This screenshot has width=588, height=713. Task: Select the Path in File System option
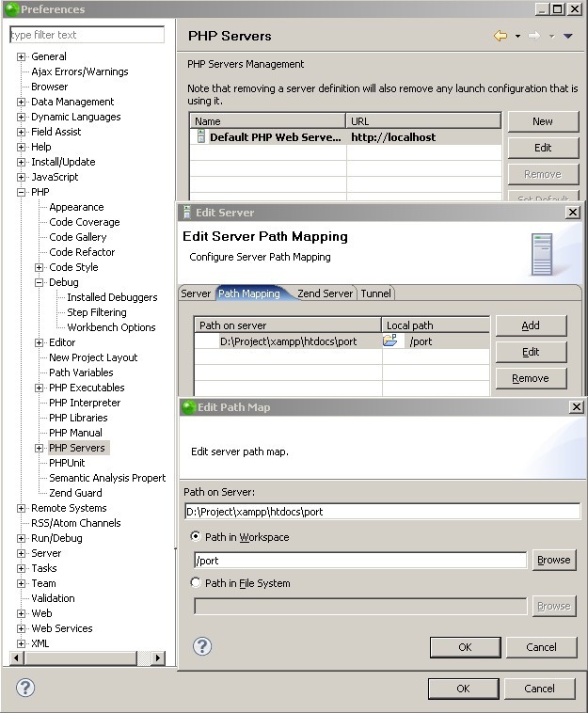(x=196, y=582)
